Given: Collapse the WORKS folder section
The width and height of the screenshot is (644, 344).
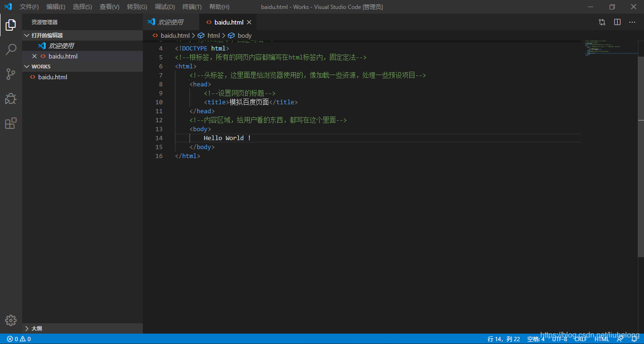Looking at the screenshot, I should (83, 67).
